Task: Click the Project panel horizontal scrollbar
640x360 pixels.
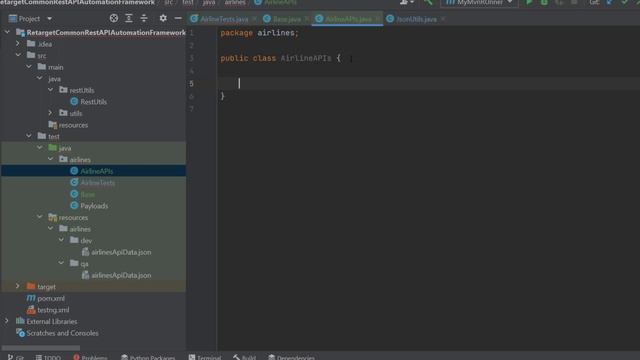Action: coord(41,348)
